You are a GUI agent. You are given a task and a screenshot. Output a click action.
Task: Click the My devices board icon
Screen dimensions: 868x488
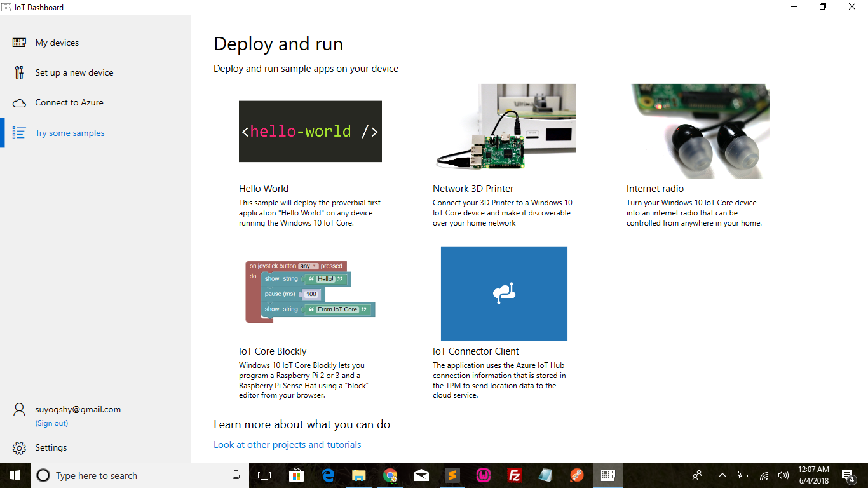pos(19,43)
